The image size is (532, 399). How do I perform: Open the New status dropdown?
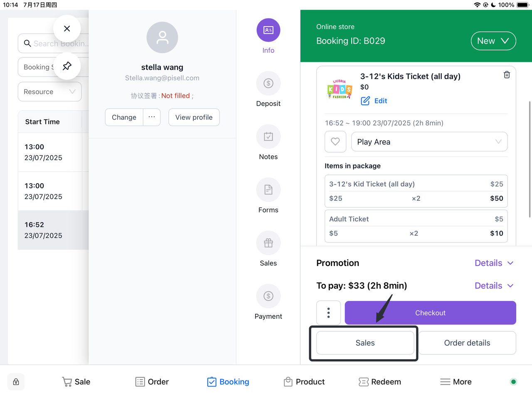pyautogui.click(x=493, y=41)
